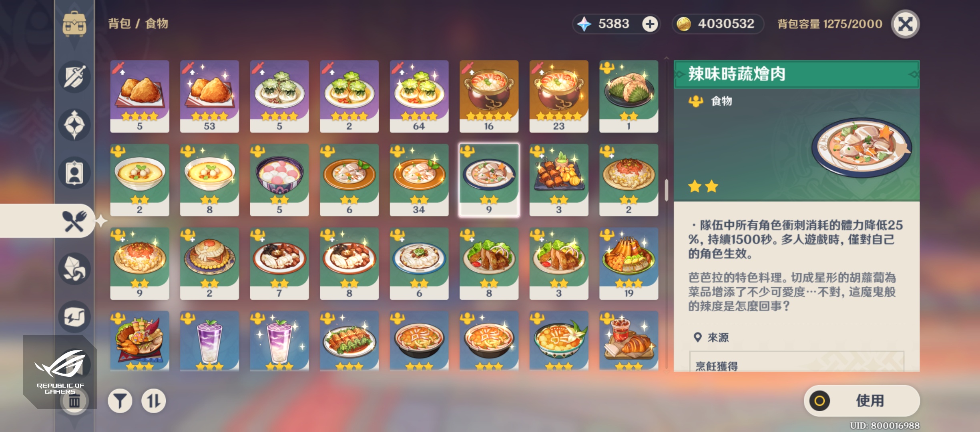Click the Mora coin icon showing 4030532
The height and width of the screenshot is (432, 980).
[x=684, y=24]
